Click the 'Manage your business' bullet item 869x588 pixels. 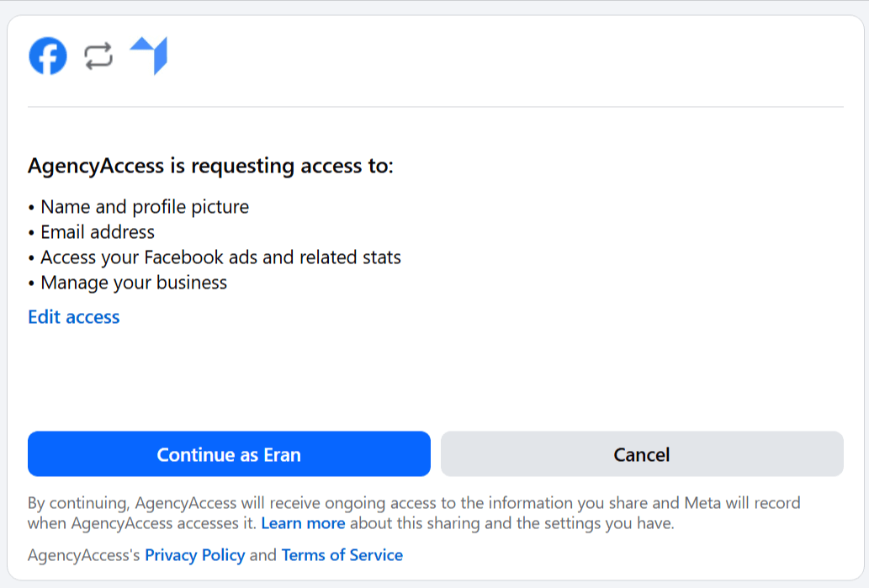pyautogui.click(x=135, y=283)
